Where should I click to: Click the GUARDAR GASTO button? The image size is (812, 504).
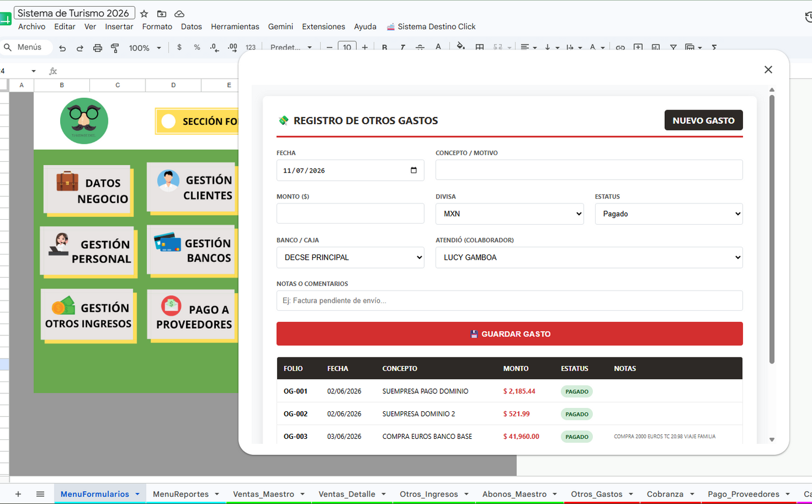click(510, 334)
